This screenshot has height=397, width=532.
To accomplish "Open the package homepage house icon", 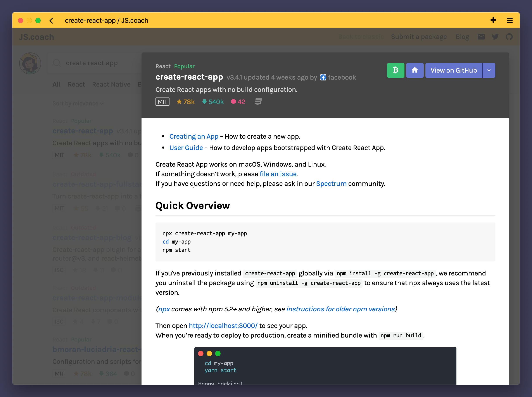I will (415, 70).
